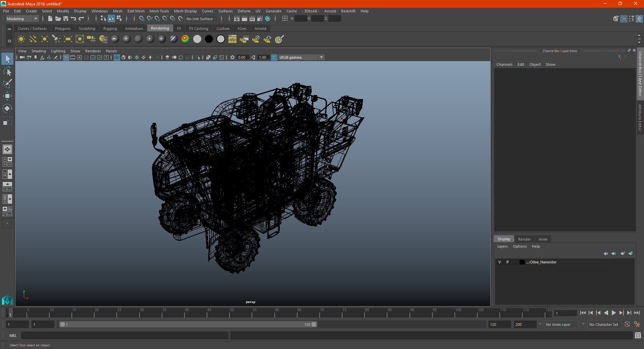Toggle viewport grid display button

66,57
